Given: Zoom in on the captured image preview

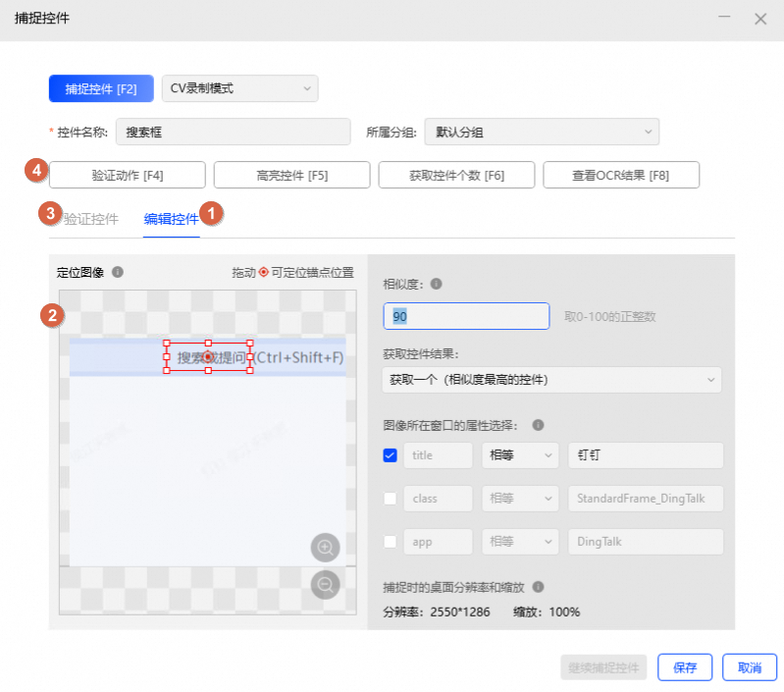Looking at the screenshot, I should tap(326, 548).
